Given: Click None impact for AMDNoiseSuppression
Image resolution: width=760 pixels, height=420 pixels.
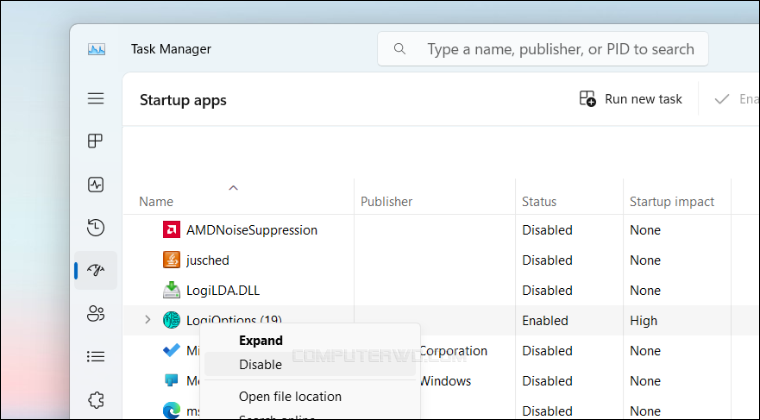Looking at the screenshot, I should coord(645,230).
